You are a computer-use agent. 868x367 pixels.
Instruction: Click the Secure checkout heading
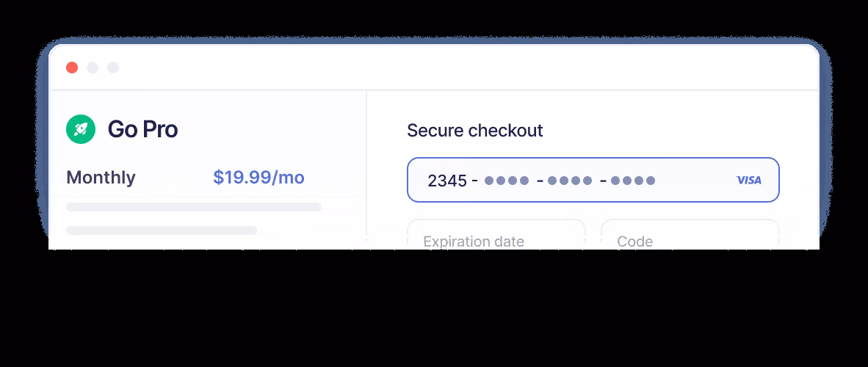pos(475,131)
